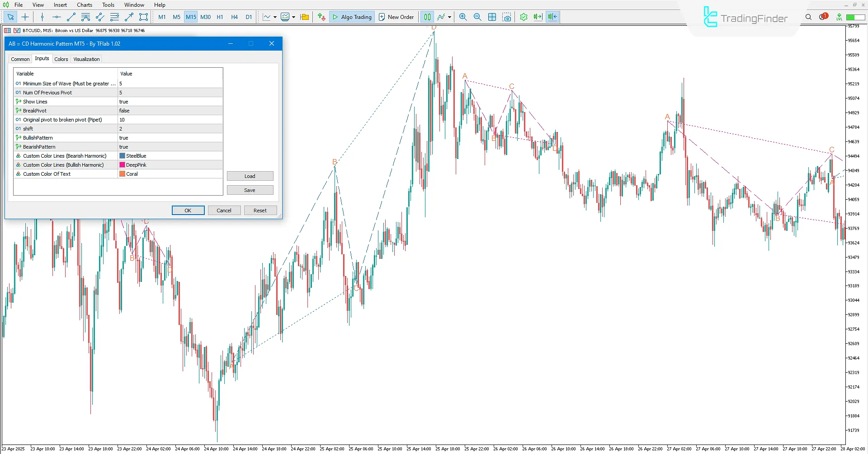
Task: Open the chart type dropdown arrow
Action: 276,17
